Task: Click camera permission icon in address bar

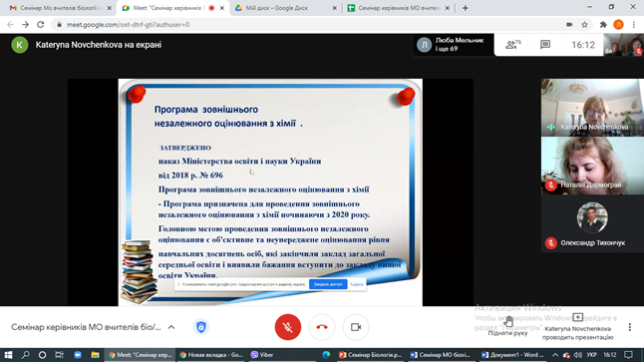Action: [569, 25]
